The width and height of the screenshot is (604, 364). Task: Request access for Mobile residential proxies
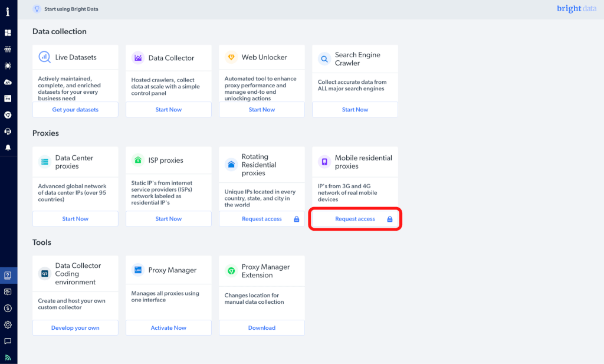tap(355, 219)
